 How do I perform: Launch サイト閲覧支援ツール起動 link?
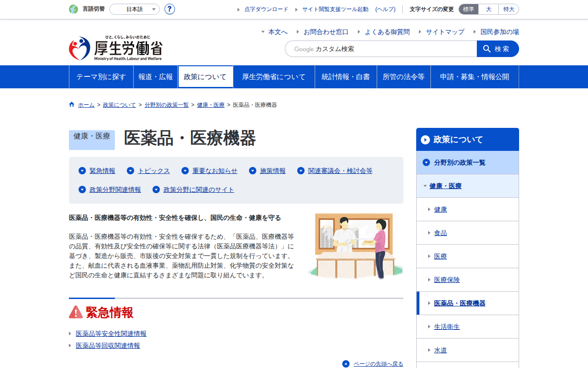[x=335, y=9]
